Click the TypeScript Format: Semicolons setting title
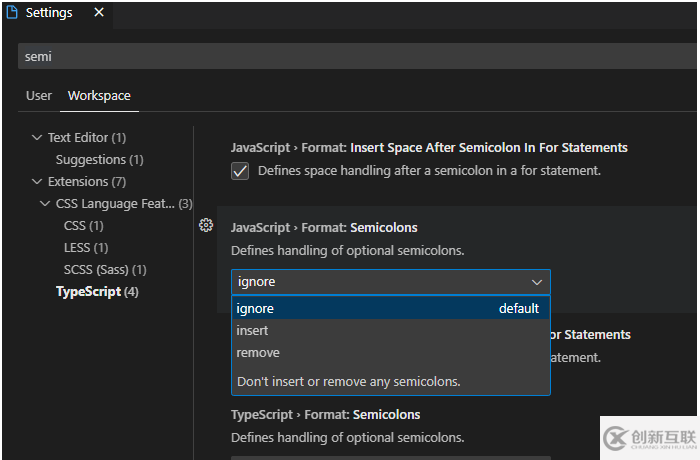This screenshot has width=700, height=460. (x=325, y=415)
